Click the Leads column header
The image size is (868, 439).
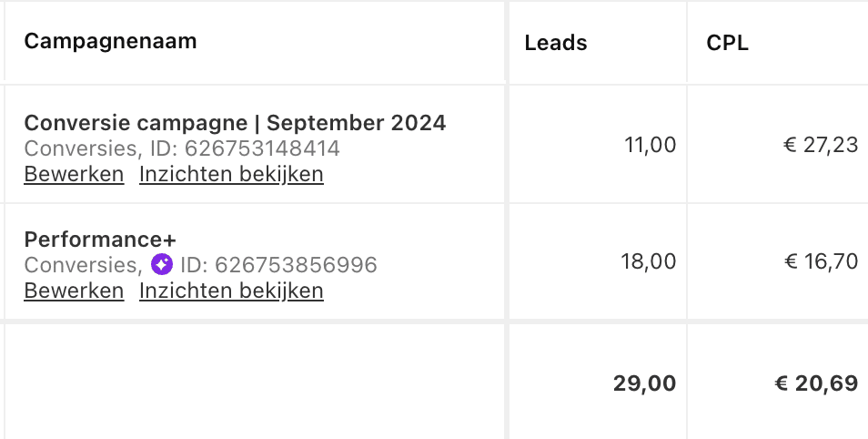coord(556,43)
